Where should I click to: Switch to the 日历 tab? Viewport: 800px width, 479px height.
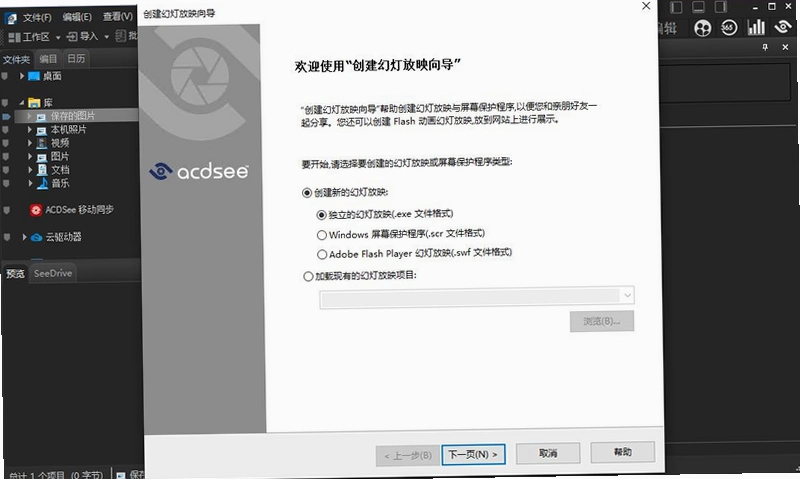[x=76, y=59]
